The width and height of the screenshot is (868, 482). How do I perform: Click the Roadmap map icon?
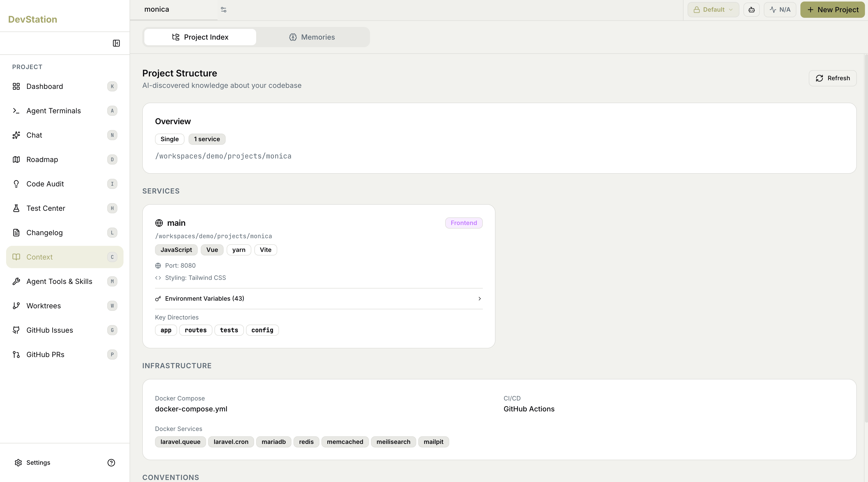pyautogui.click(x=16, y=159)
